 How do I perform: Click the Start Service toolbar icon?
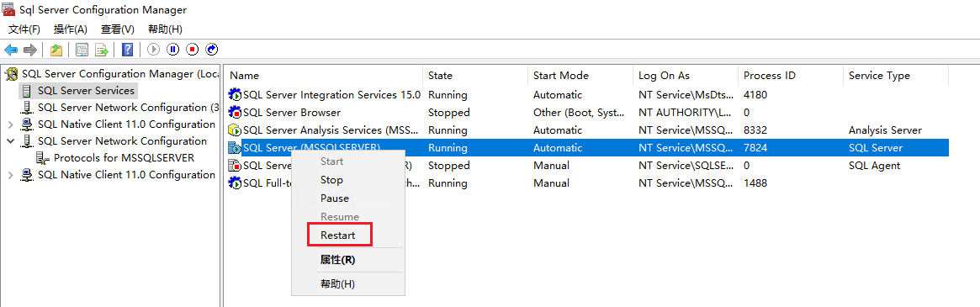point(154,50)
